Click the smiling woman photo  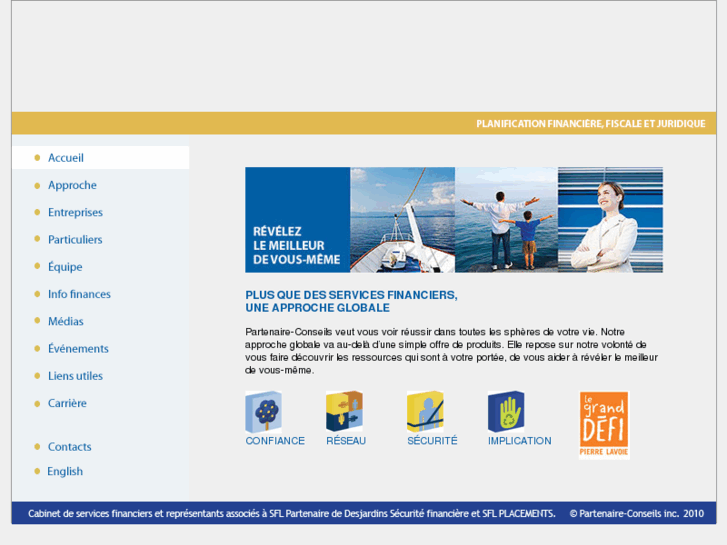click(610, 220)
